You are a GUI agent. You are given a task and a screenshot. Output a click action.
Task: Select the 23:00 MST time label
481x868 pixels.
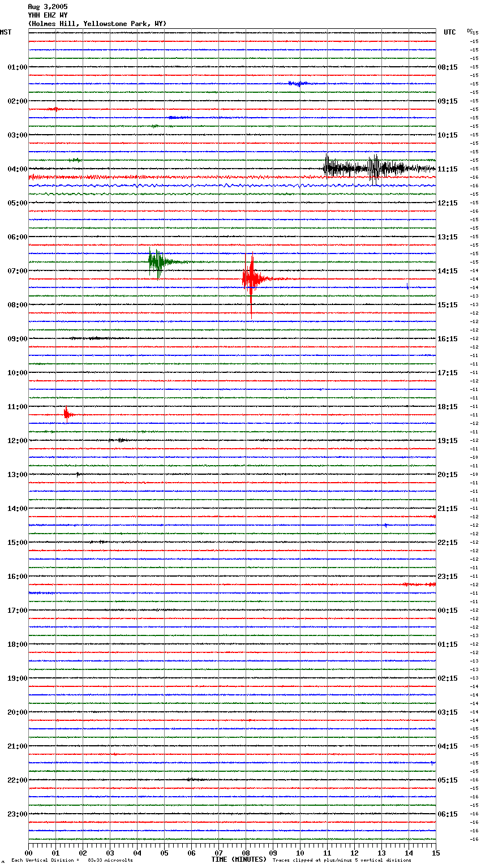(x=18, y=814)
